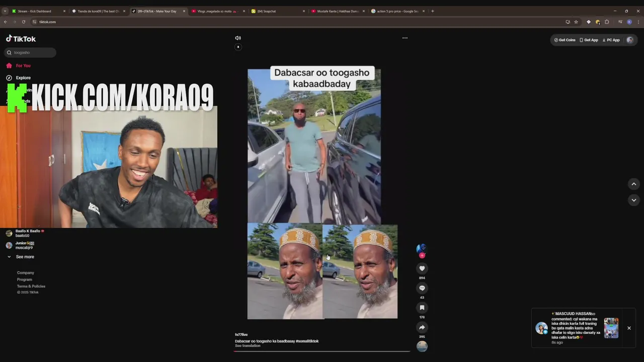
Task: Click the browser back arrow
Action: pos(6,22)
